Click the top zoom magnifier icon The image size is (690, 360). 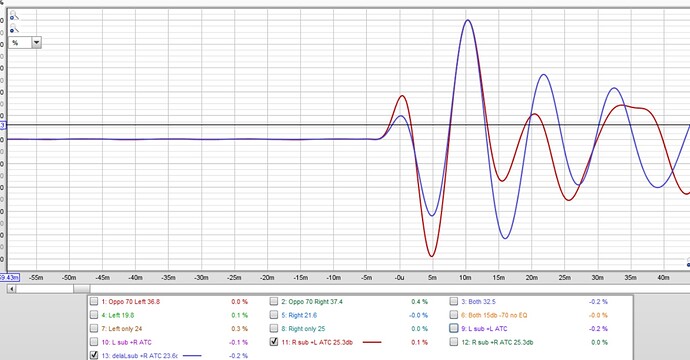click(x=14, y=16)
